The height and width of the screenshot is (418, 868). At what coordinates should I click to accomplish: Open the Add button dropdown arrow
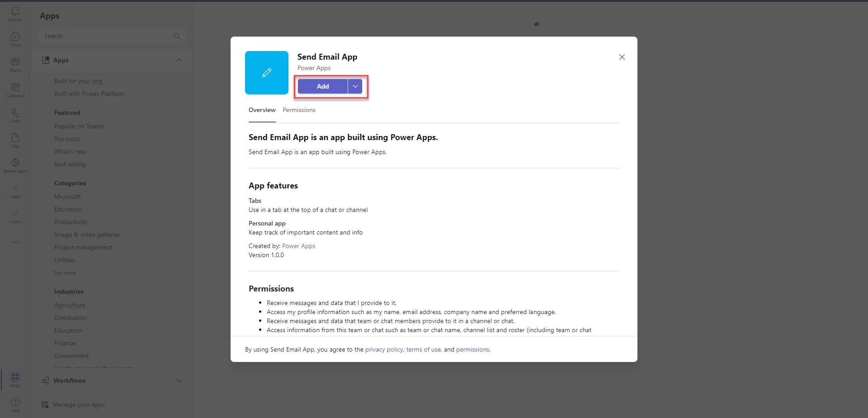coord(355,86)
